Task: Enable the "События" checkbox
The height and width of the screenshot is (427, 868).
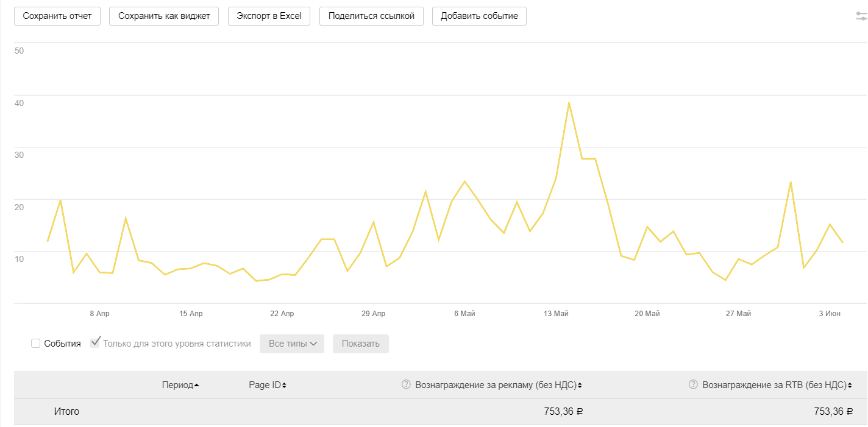Action: [36, 344]
